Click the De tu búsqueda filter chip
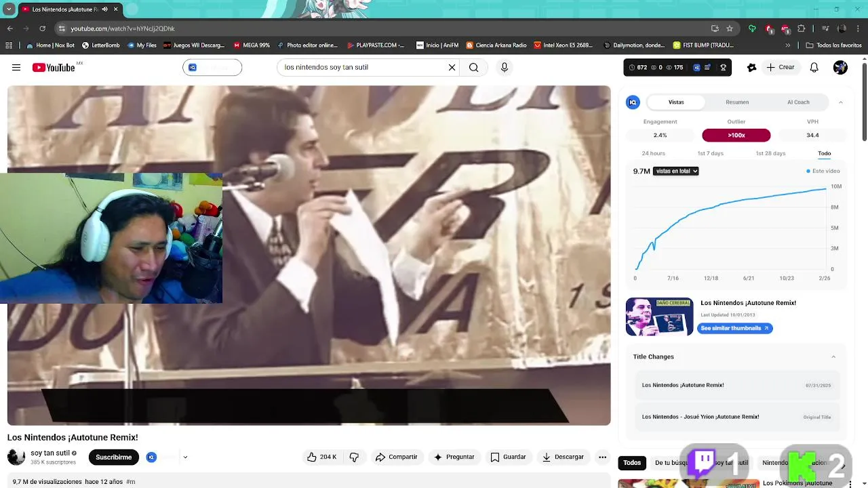This screenshot has width=868, height=488. coord(671,463)
